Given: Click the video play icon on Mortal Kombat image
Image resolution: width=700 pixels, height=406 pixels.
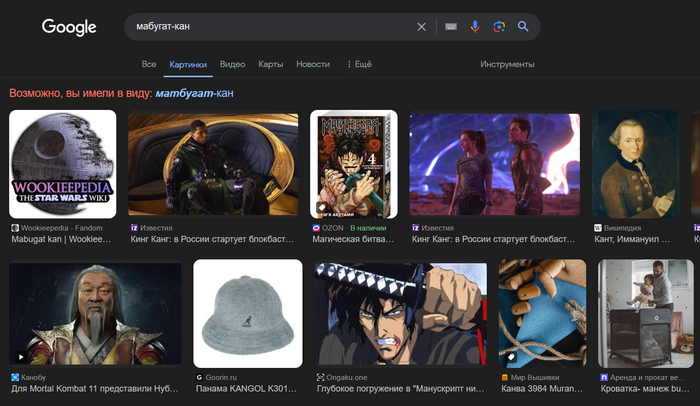Looking at the screenshot, I should click(x=21, y=355).
